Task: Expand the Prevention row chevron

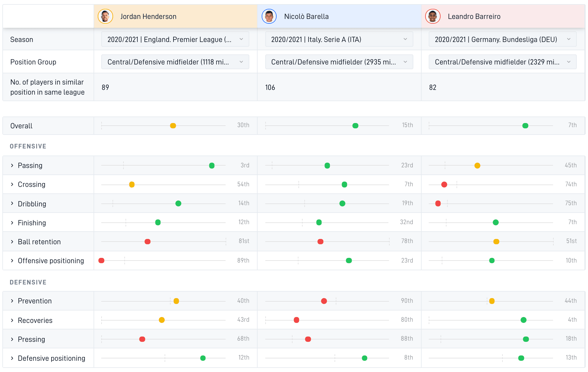Action: [12, 301]
